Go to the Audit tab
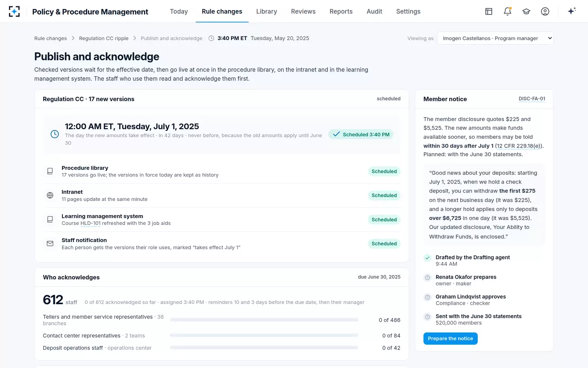This screenshot has height=368, width=588. (x=374, y=11)
